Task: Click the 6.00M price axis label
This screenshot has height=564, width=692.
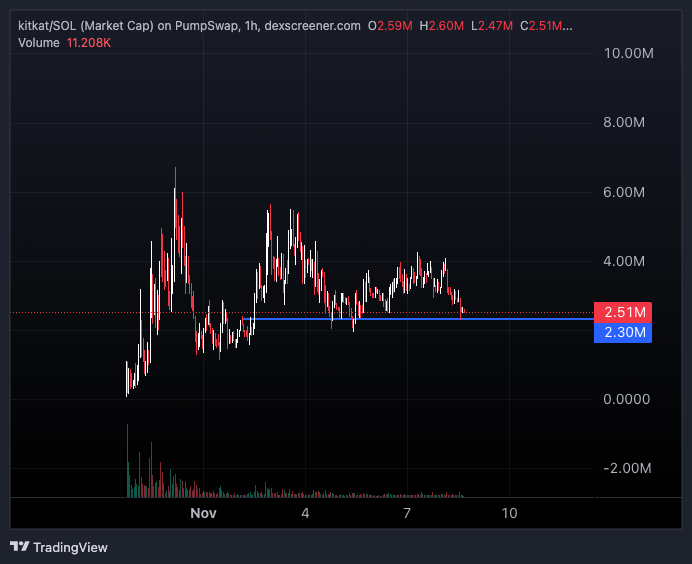Action: (624, 192)
